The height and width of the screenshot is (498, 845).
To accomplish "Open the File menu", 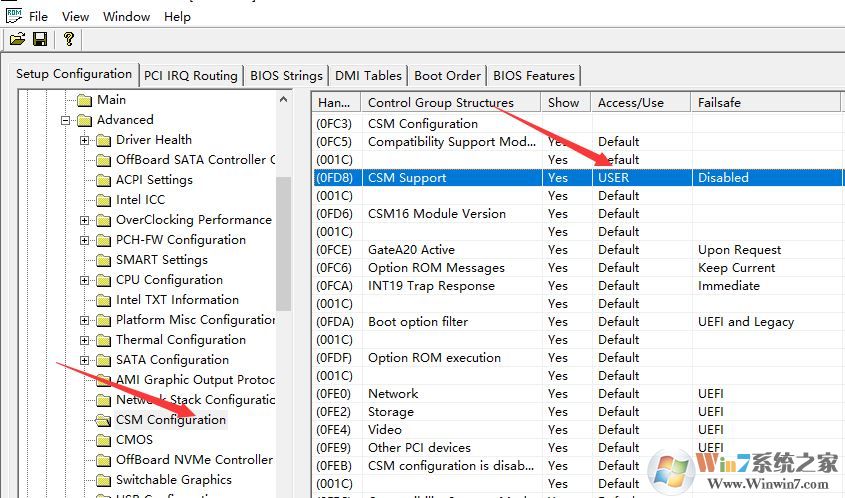I will click(38, 16).
